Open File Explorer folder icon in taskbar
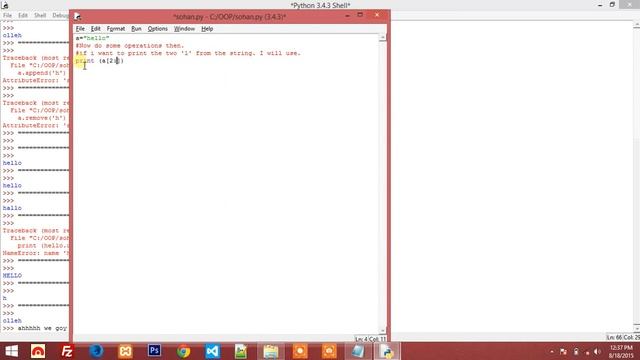Image resolution: width=640 pixels, height=360 pixels. [271, 351]
